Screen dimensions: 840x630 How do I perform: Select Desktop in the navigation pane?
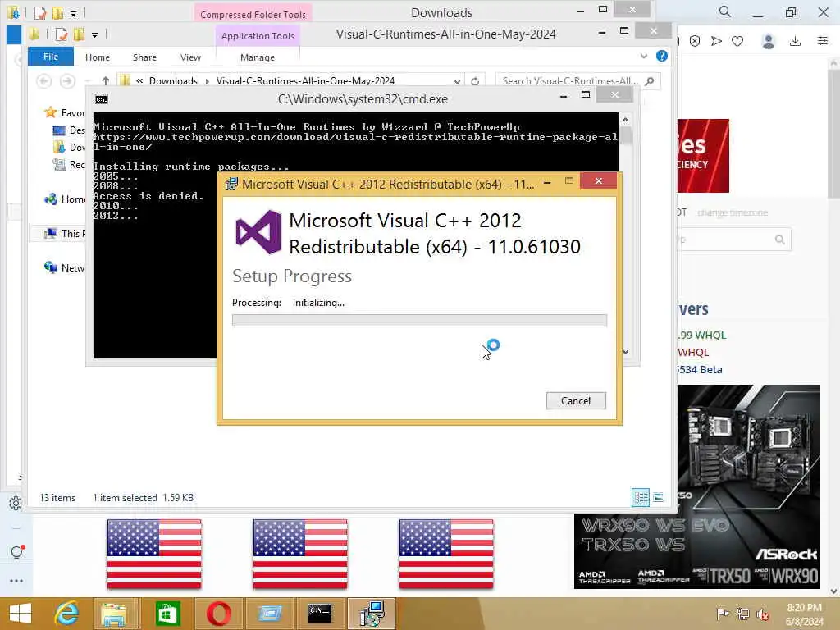[x=69, y=130]
